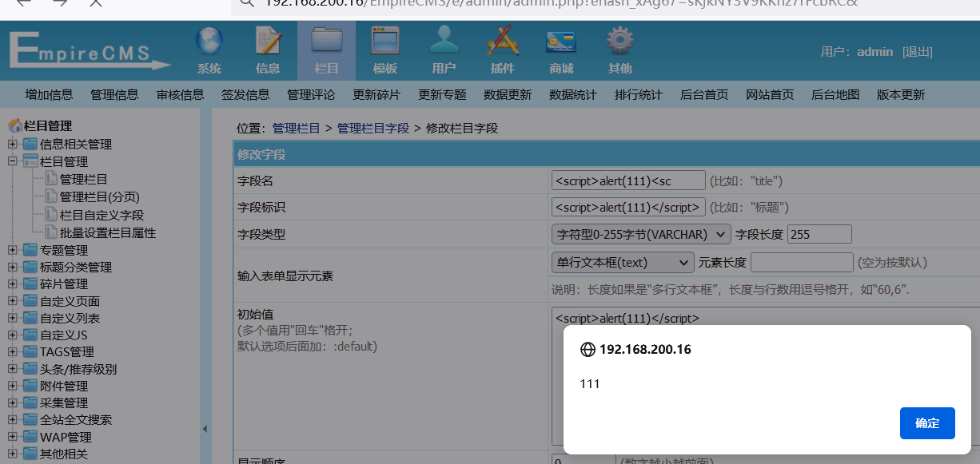Follow the 管理栏目 breadcrumb link
Viewport: 980px width, 464px height.
pos(297,128)
